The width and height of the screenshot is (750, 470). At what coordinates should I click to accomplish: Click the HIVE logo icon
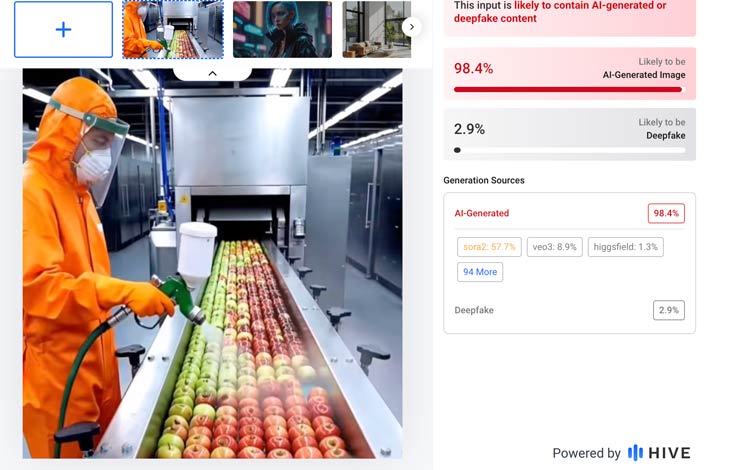[635, 453]
